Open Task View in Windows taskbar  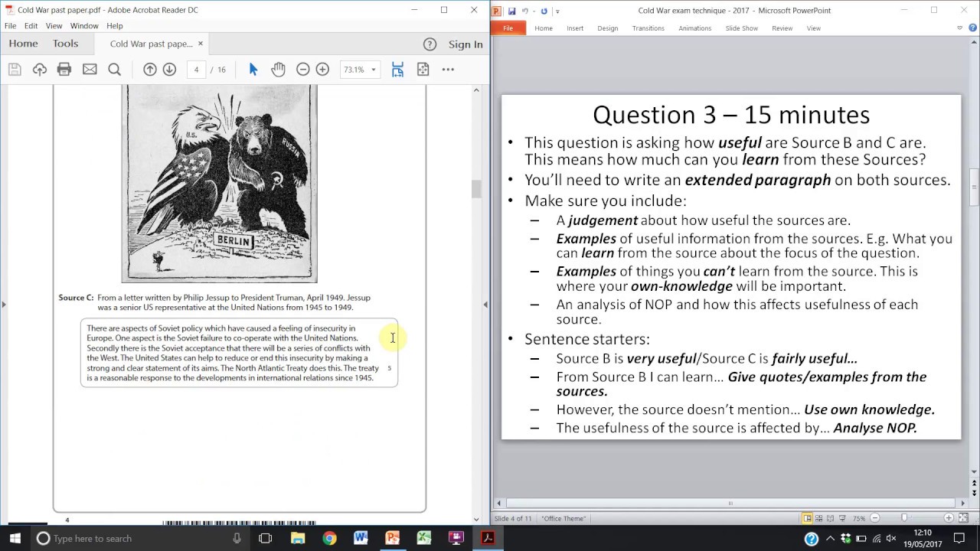[x=266, y=539]
